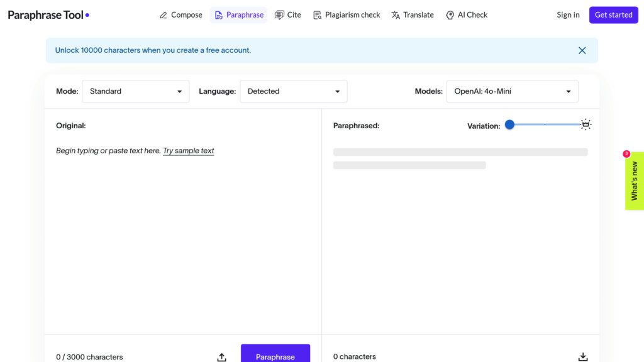The width and height of the screenshot is (644, 362).
Task: Open the Models dropdown showing OpenAI 4o-Mini
Action: tap(512, 90)
